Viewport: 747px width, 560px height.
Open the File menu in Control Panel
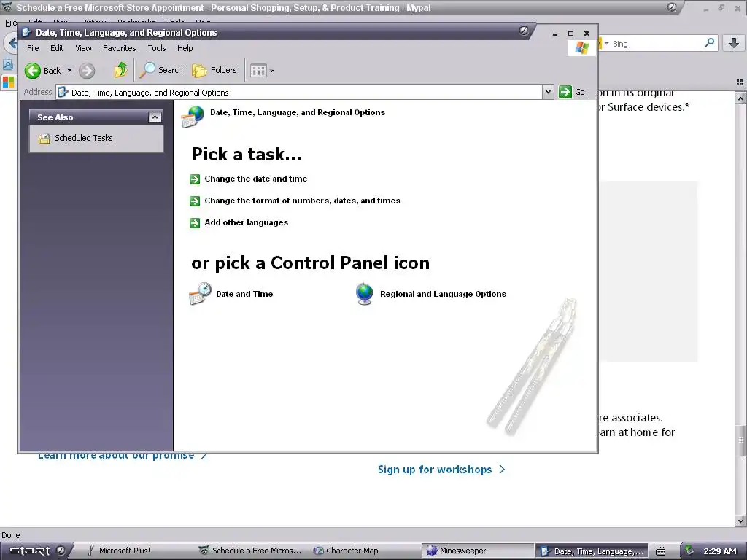coord(33,48)
